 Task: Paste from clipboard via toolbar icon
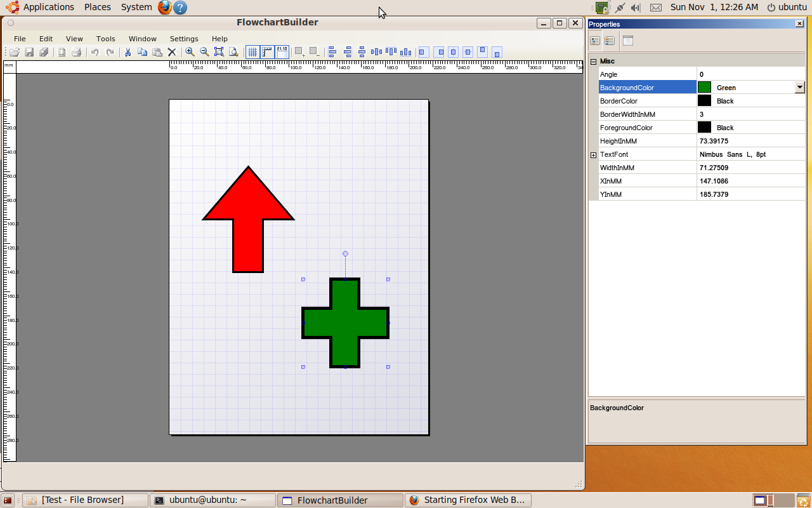pyautogui.click(x=157, y=52)
